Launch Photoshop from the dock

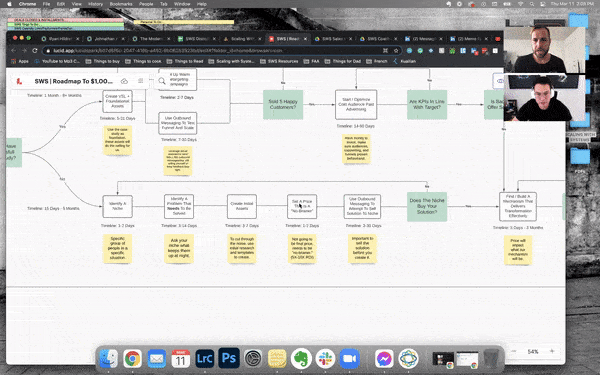[229, 359]
